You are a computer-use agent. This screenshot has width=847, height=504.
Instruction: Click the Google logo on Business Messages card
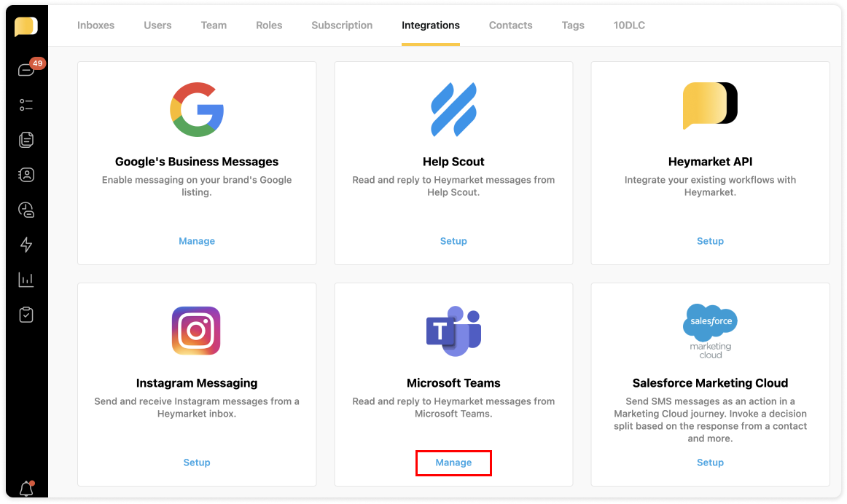click(x=197, y=109)
